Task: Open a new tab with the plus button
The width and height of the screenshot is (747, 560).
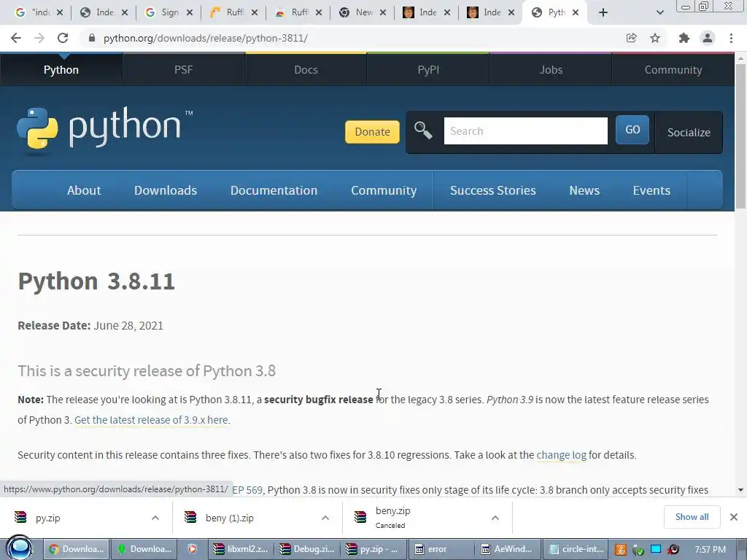Action: pyautogui.click(x=603, y=12)
